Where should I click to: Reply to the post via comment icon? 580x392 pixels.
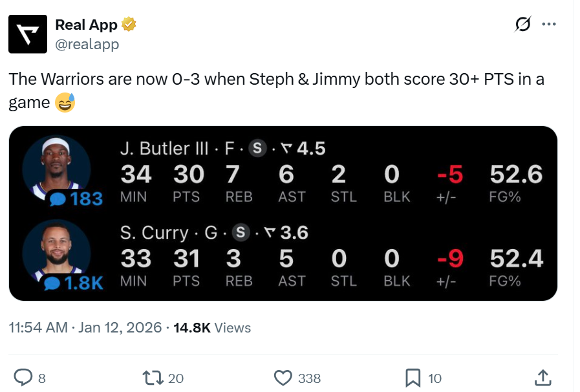(x=23, y=377)
